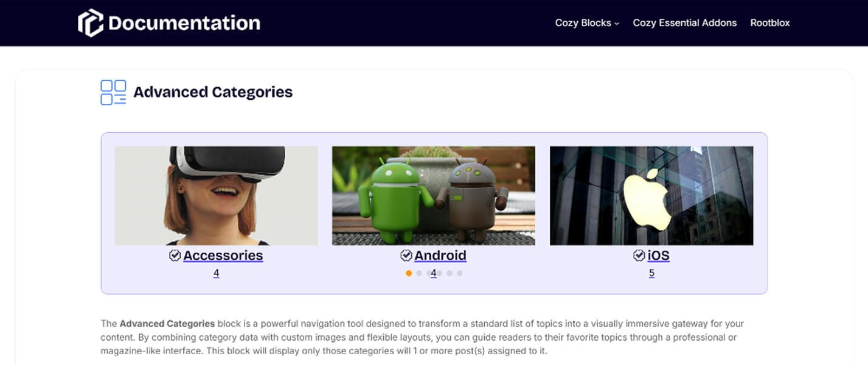Click the Cozy Documentation logo icon
Image resolution: width=868 pixels, height=365 pixels.
tap(91, 23)
